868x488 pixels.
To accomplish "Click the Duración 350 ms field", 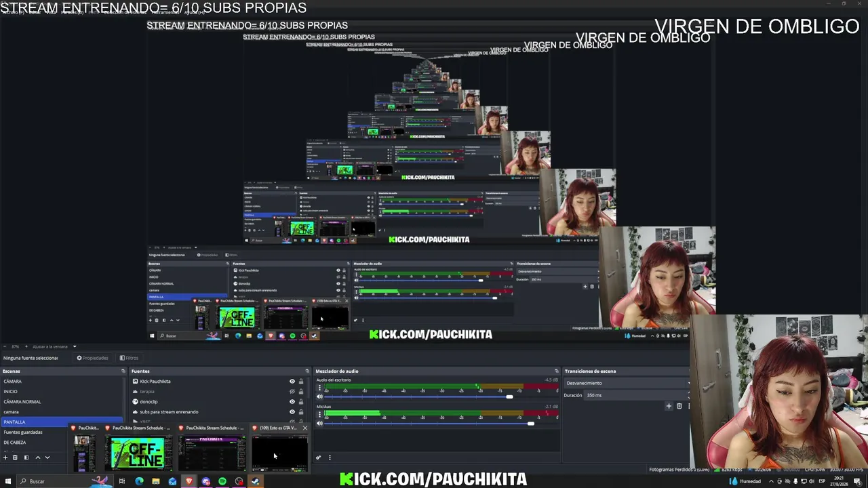I will [x=635, y=395].
